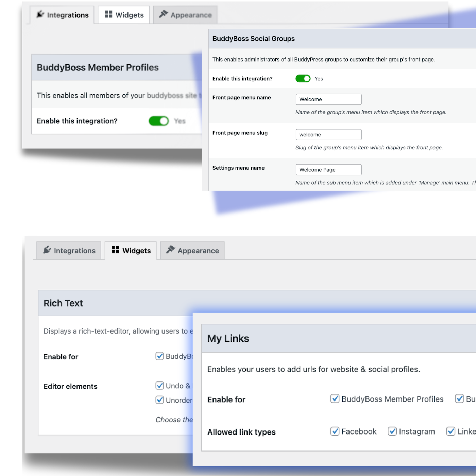Open the Widgets tab in upper panel
476x476 pixels.
(124, 15)
